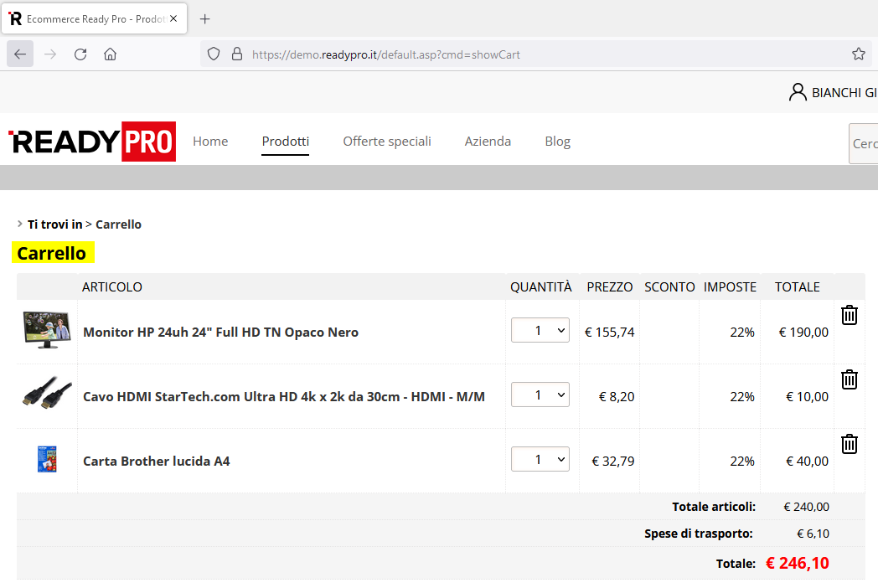
Task: Click the highlighted Carrello page heading
Action: [x=52, y=253]
